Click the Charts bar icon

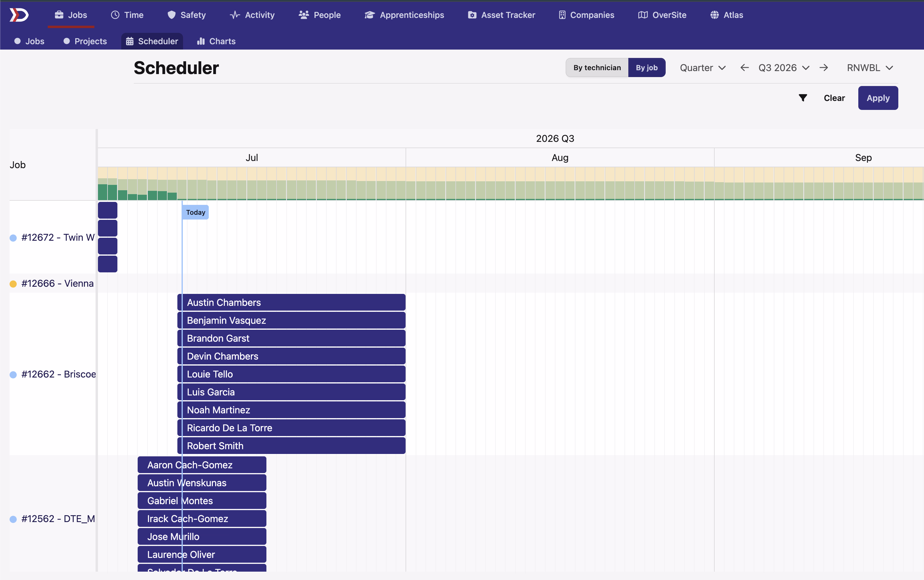coord(201,41)
